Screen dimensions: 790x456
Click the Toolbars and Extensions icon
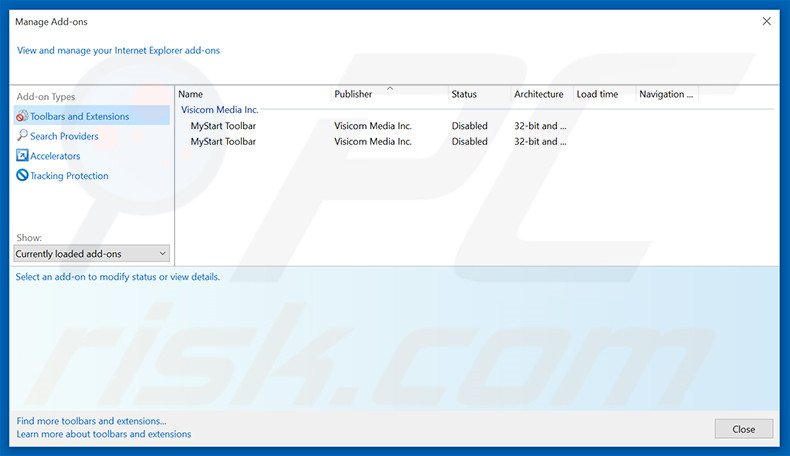pyautogui.click(x=22, y=116)
